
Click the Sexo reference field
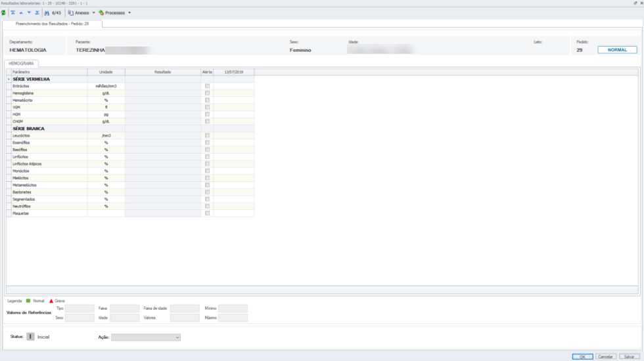tap(80, 318)
